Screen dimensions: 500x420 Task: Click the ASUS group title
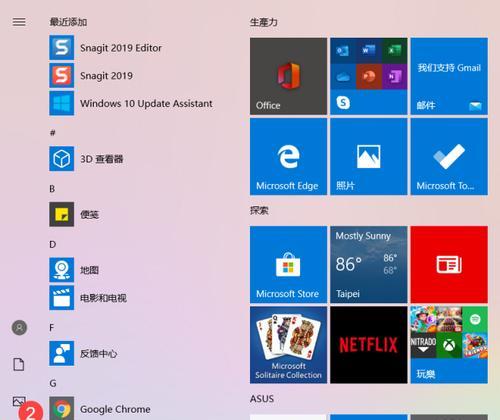[262, 399]
